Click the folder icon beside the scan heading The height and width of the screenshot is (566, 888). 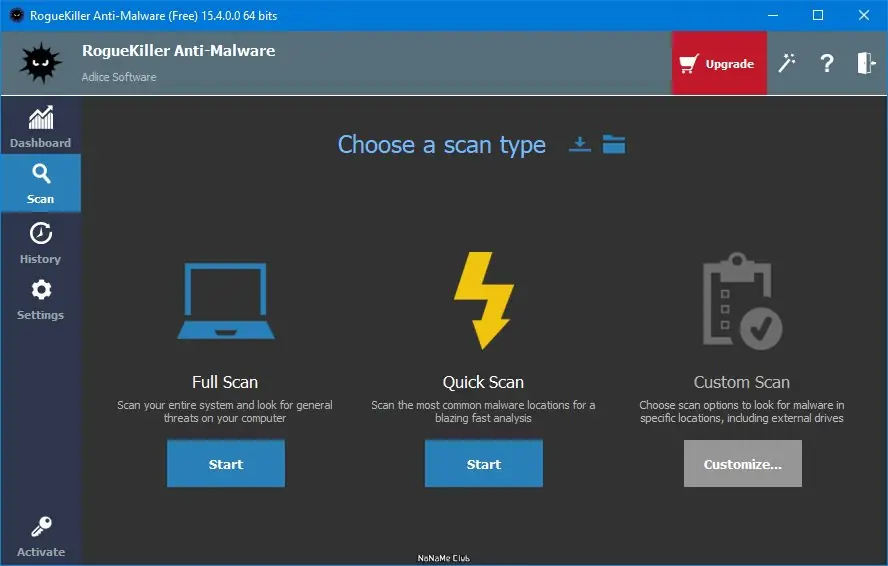pyautogui.click(x=614, y=144)
